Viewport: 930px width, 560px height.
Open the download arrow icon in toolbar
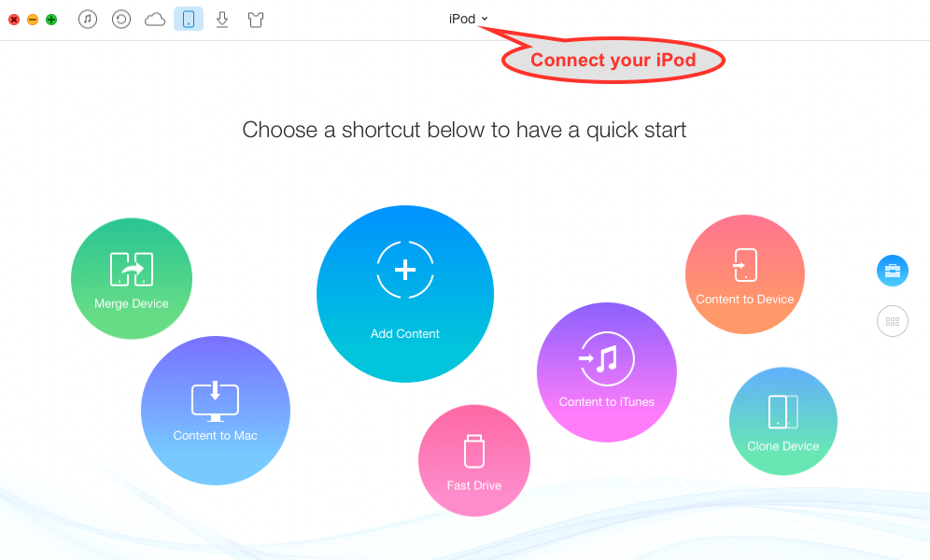coord(222,20)
